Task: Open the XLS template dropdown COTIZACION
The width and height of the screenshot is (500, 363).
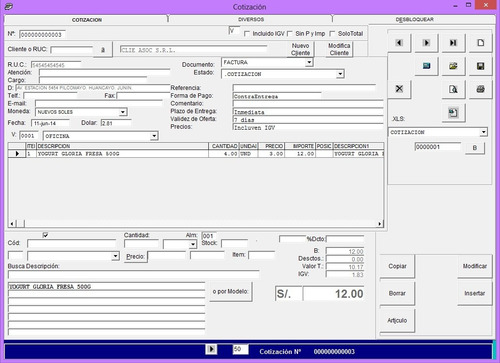Action: click(x=483, y=132)
